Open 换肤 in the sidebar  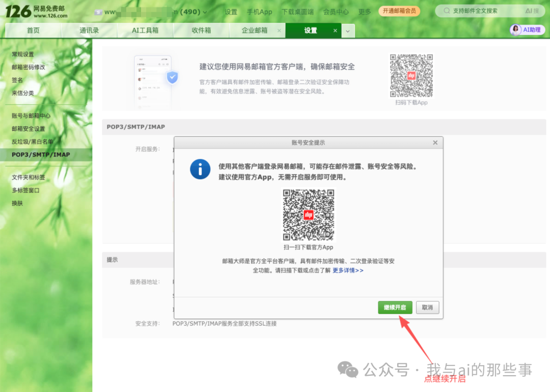[17, 203]
